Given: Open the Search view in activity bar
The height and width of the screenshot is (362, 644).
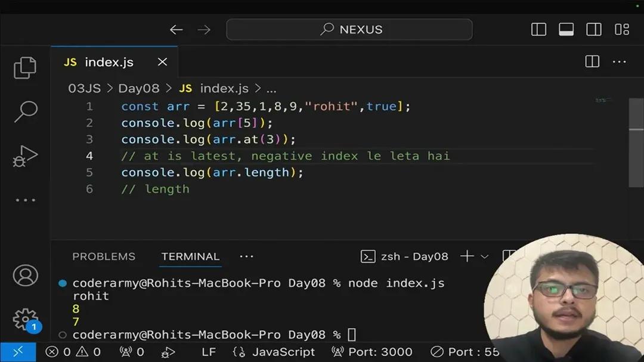Looking at the screenshot, I should click(x=26, y=112).
